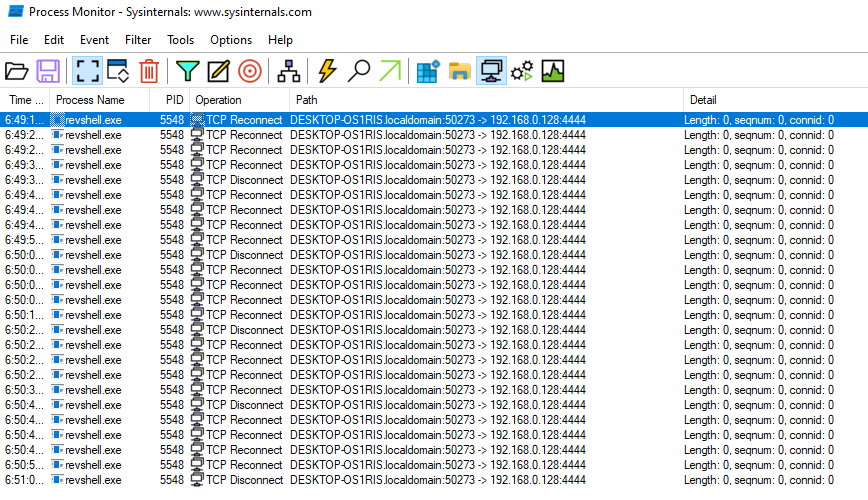The width and height of the screenshot is (868, 500).
Task: Click the Time column header
Action: (25, 100)
